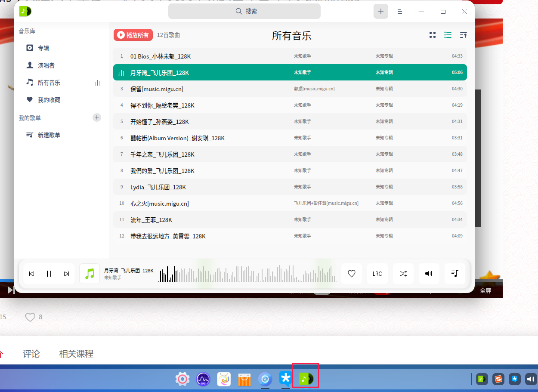538x392 pixels.
Task: Create a new playlist with plus icon
Action: click(97, 117)
